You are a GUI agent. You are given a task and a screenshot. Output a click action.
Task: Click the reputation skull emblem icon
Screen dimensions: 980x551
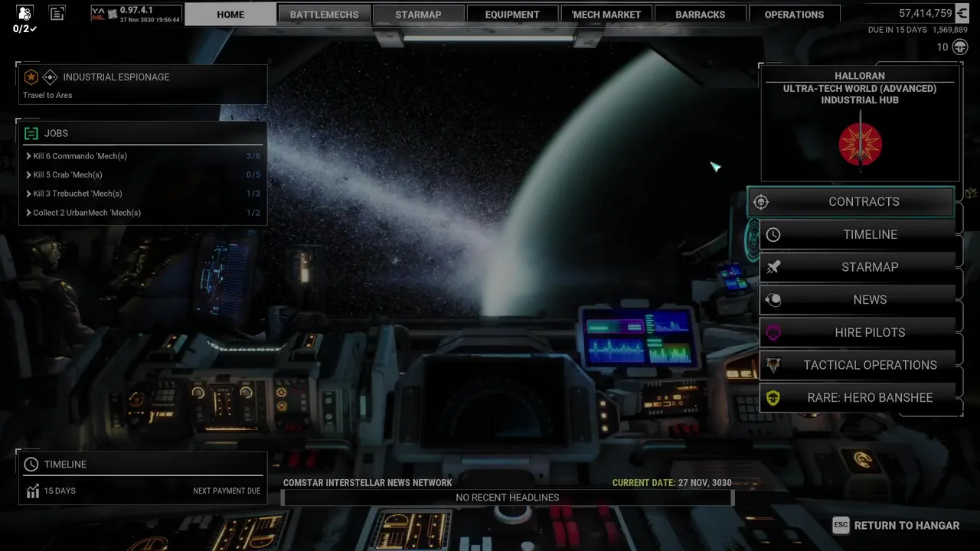click(960, 47)
